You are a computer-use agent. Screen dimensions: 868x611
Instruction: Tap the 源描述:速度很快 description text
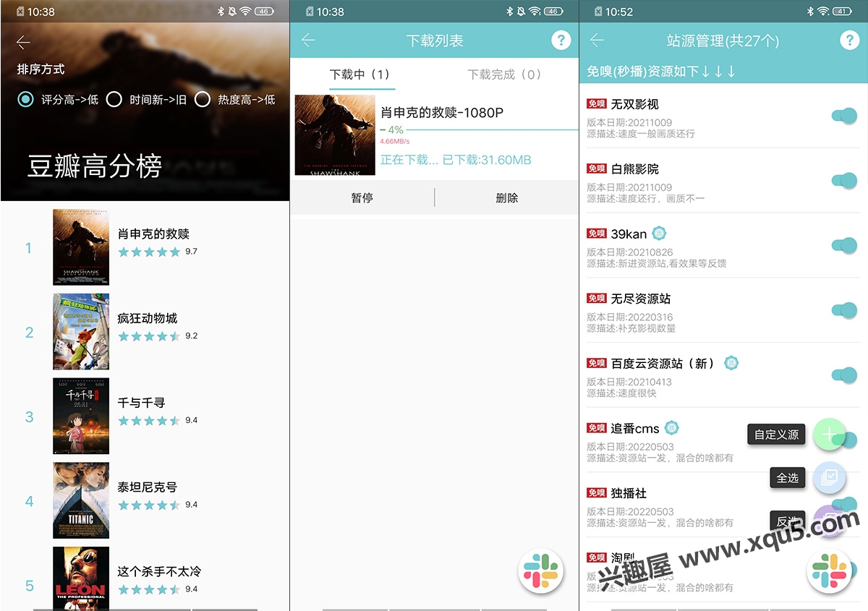click(x=621, y=393)
